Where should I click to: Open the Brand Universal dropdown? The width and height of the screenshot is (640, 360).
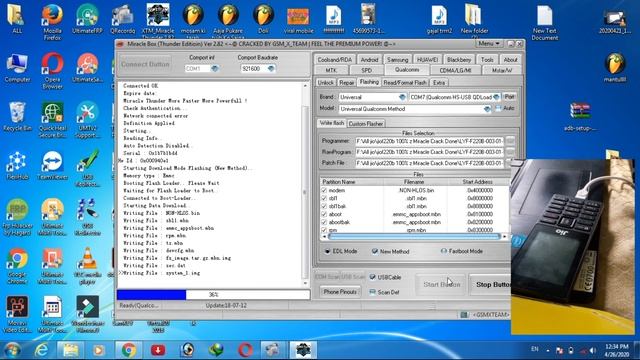pyautogui.click(x=402, y=97)
